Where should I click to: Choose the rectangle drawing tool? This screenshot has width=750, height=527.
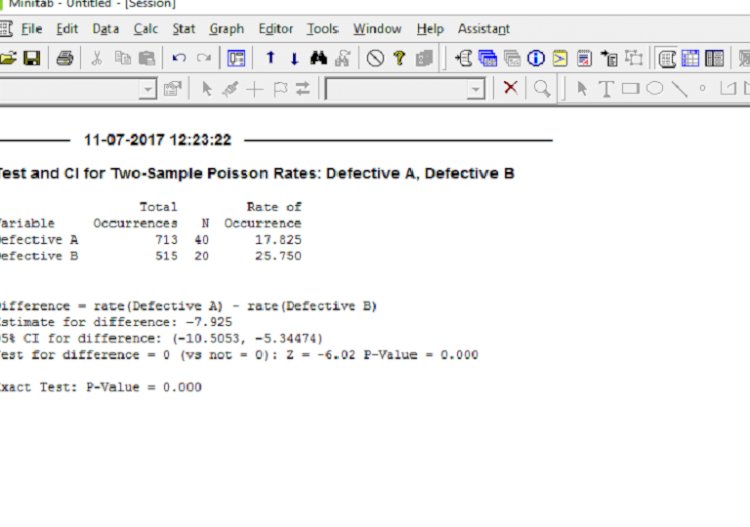pos(630,88)
